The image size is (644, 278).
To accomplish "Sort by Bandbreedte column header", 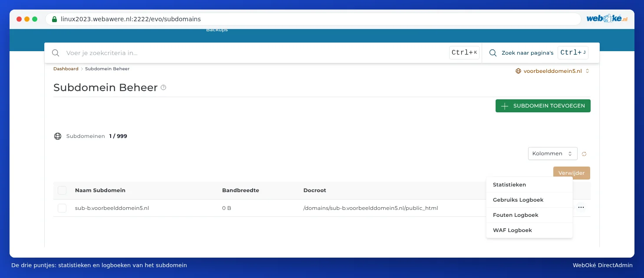I will coord(240,190).
